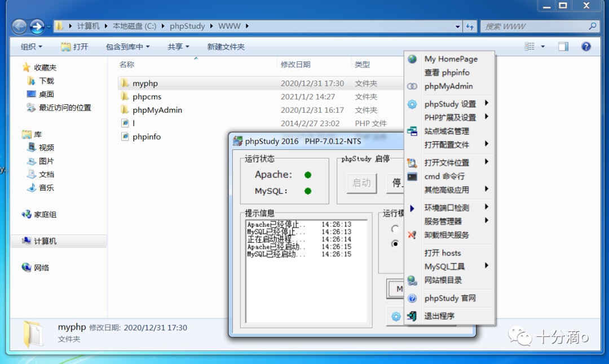609x364 pixels.
Task: Click the 启动 start button
Action: point(361,183)
